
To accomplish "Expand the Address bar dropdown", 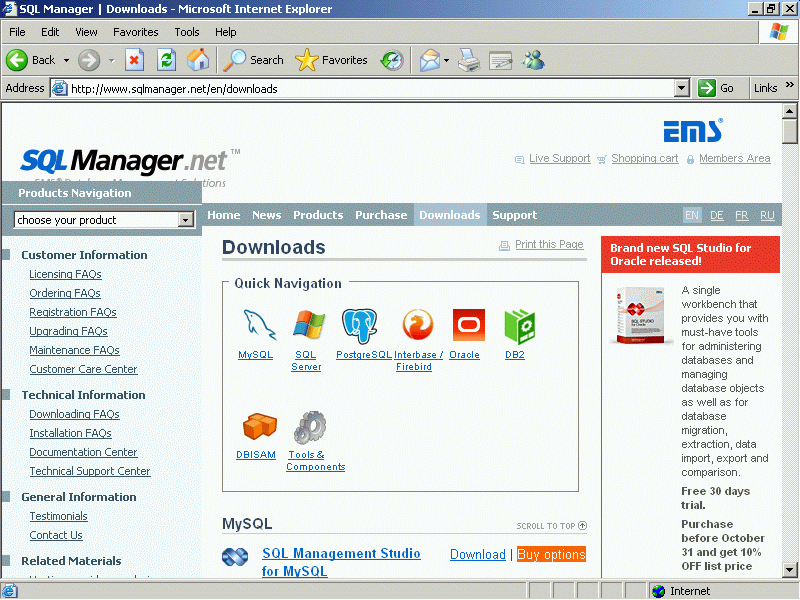I will (x=682, y=88).
